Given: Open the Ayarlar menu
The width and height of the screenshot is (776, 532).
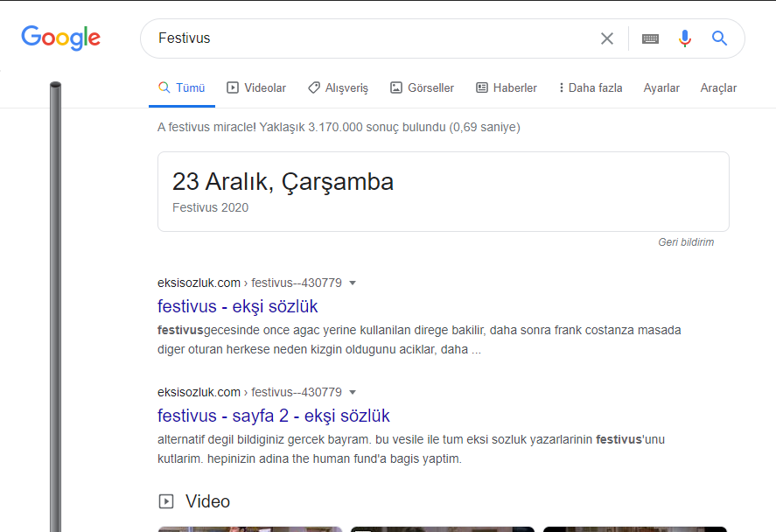Looking at the screenshot, I should coord(661,87).
